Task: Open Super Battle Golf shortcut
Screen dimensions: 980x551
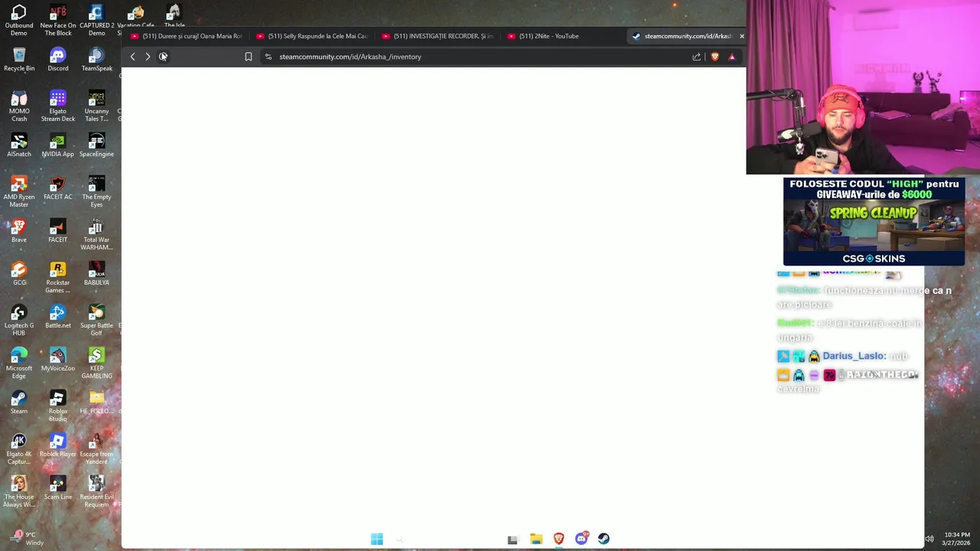Action: pyautogui.click(x=96, y=320)
